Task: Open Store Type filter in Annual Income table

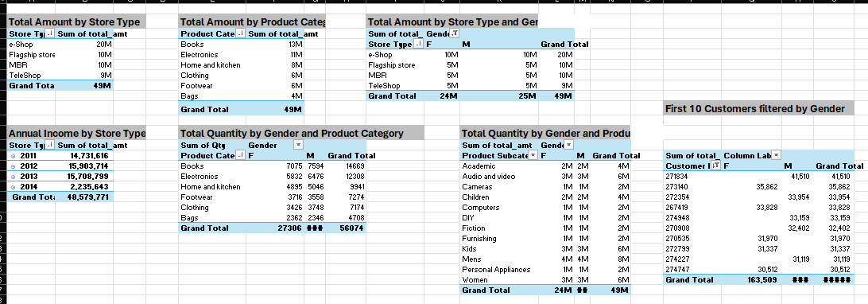Action: (50, 145)
